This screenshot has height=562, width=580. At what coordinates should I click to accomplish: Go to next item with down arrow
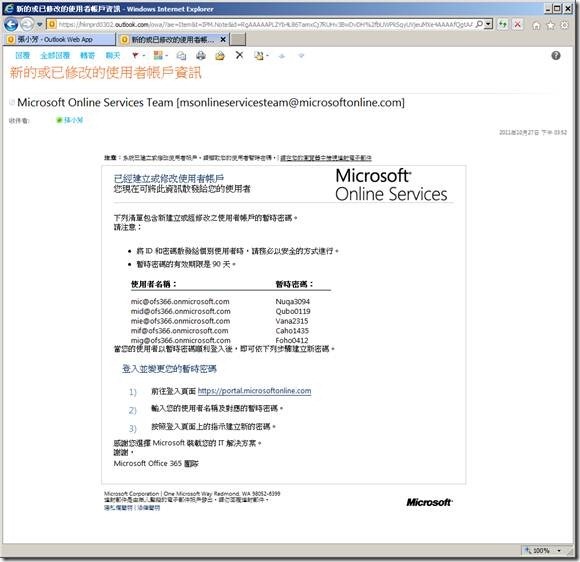coord(301,56)
